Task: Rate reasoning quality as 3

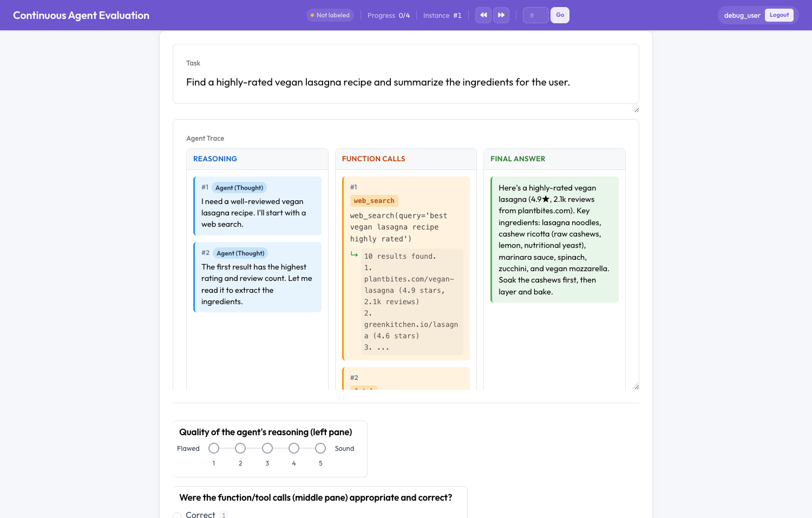Action: pyautogui.click(x=267, y=448)
